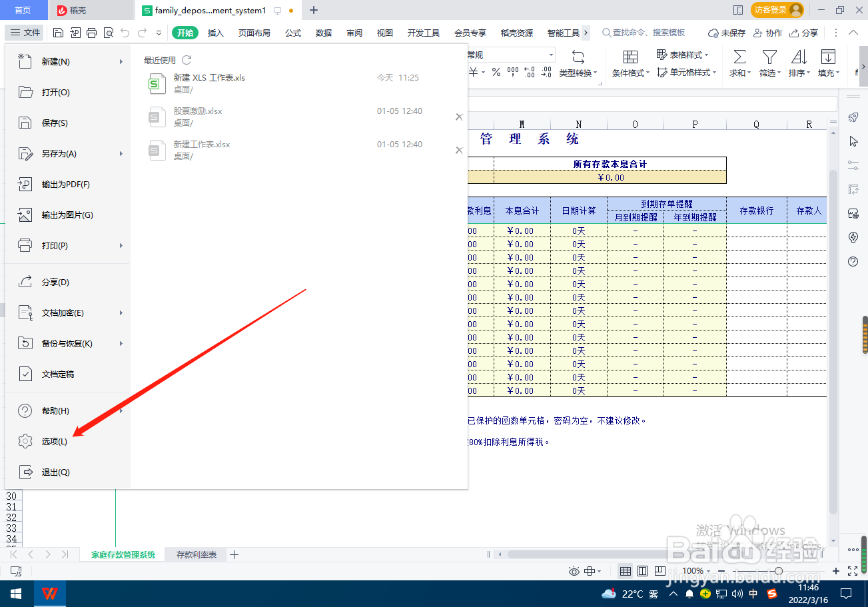Open the 文件 menu button

coord(25,33)
